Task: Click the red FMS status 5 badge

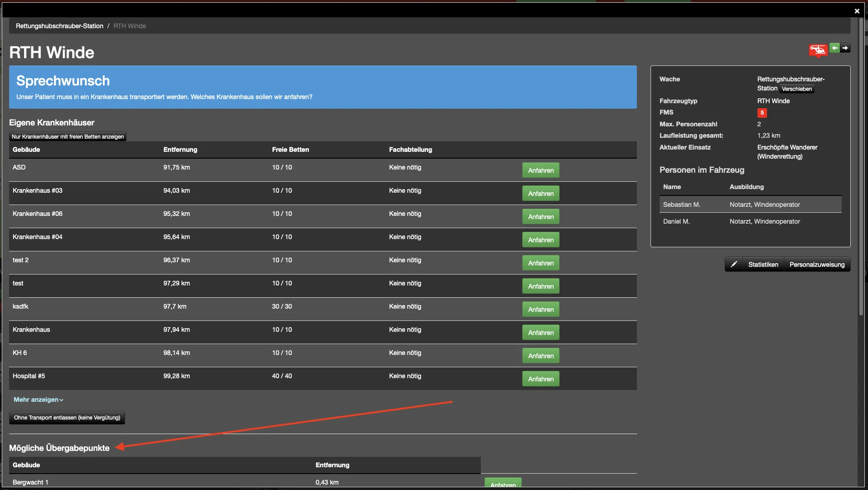Action: [x=762, y=113]
